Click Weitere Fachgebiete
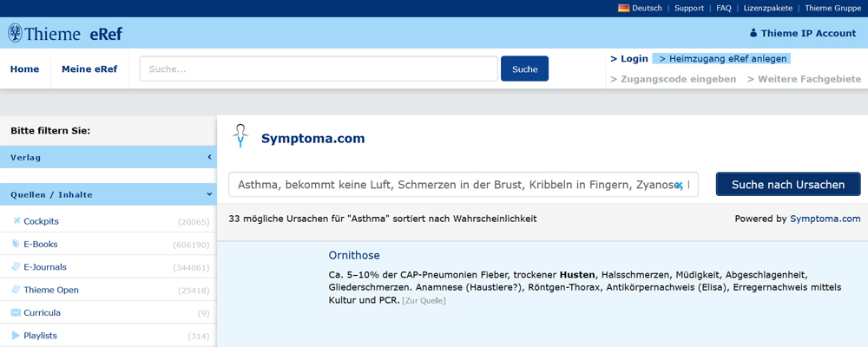 [805, 79]
